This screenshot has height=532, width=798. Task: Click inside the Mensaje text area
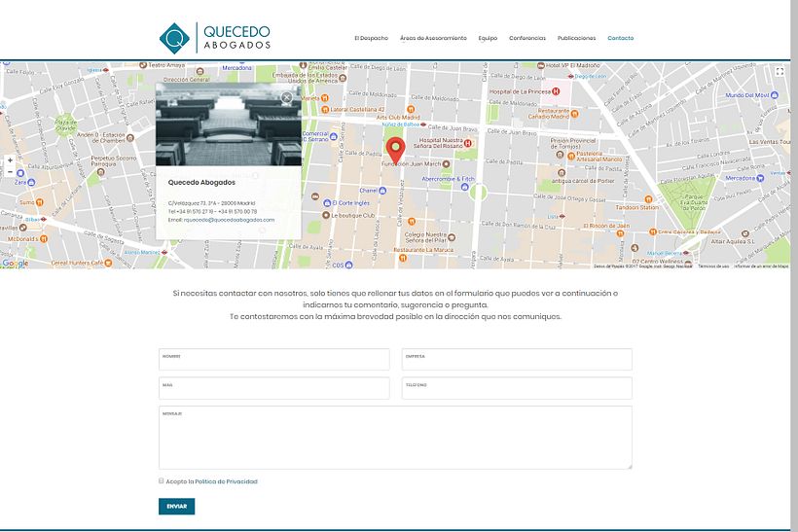(395, 438)
